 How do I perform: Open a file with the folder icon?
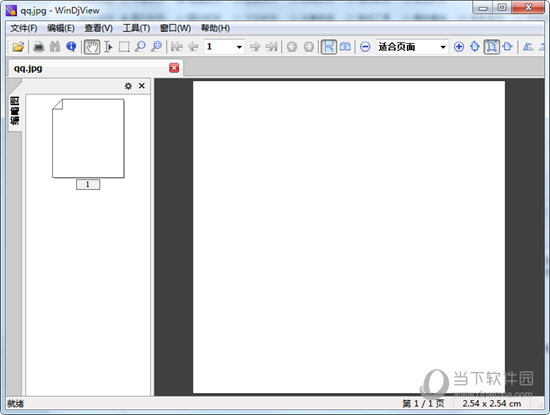(18, 47)
